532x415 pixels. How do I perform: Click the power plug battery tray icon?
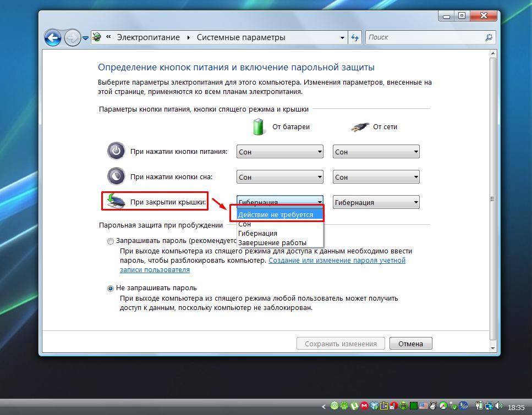[479, 405]
